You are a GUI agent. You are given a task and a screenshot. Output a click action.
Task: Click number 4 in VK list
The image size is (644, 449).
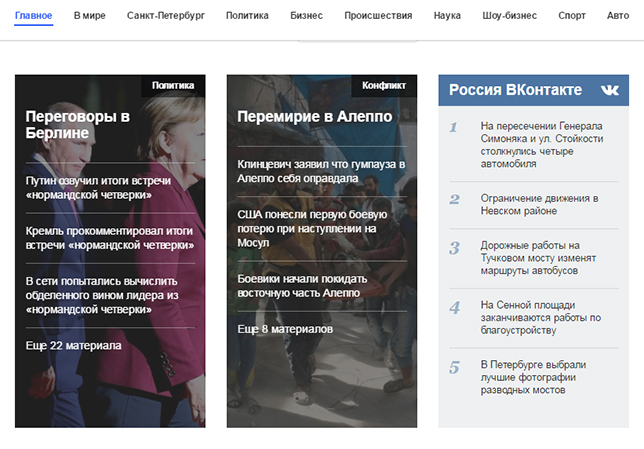[x=455, y=308]
